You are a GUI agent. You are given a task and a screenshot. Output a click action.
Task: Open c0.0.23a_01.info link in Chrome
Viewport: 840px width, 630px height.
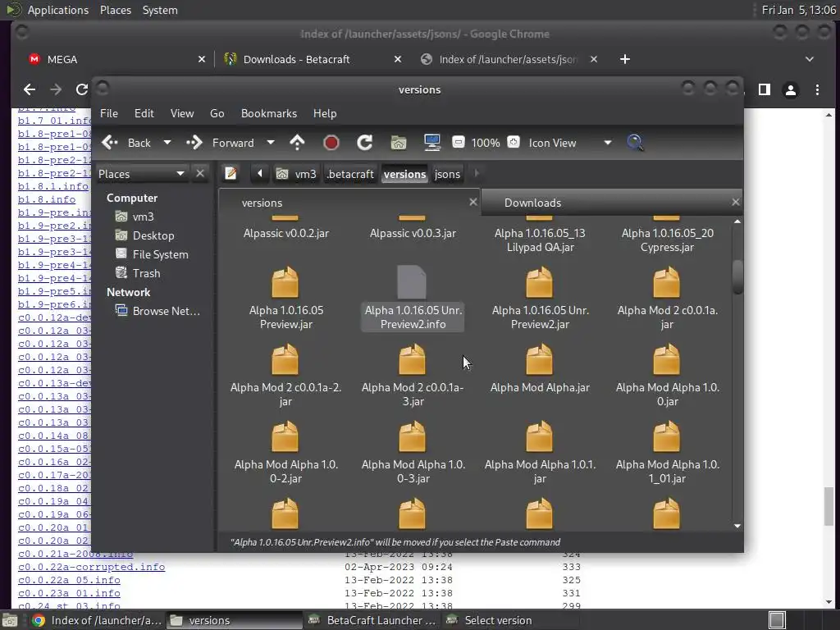pos(69,593)
